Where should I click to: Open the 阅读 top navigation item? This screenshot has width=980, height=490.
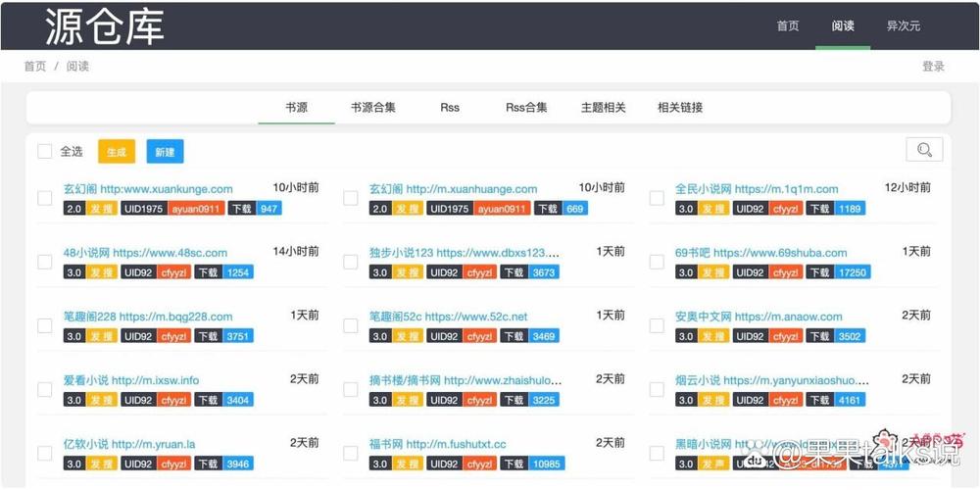click(x=843, y=26)
